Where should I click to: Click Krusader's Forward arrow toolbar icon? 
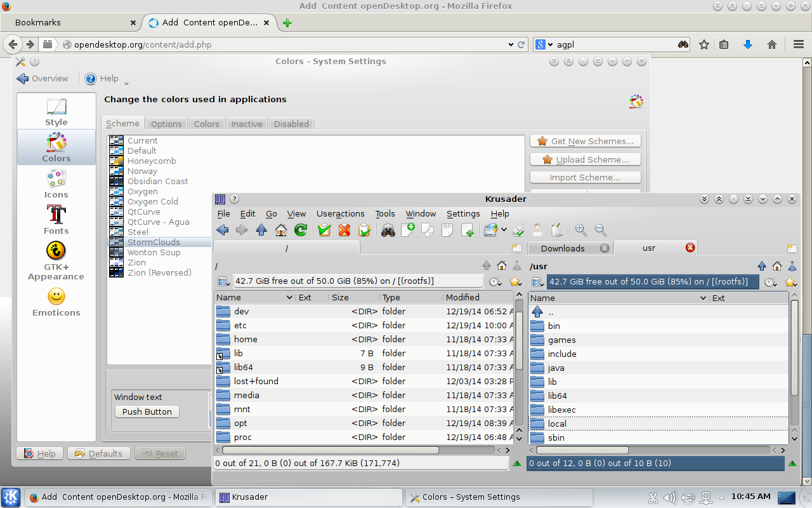242,230
